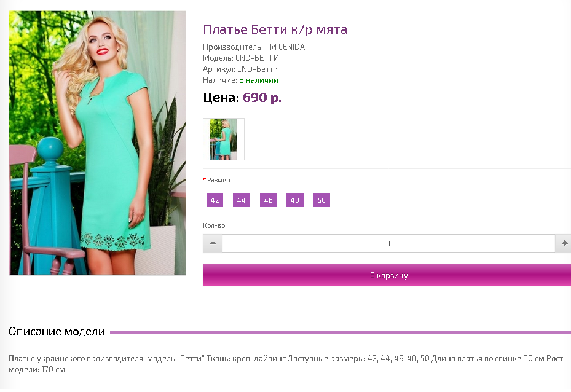
Task: Open manufacturer TM LENIDA link
Action: (x=285, y=47)
